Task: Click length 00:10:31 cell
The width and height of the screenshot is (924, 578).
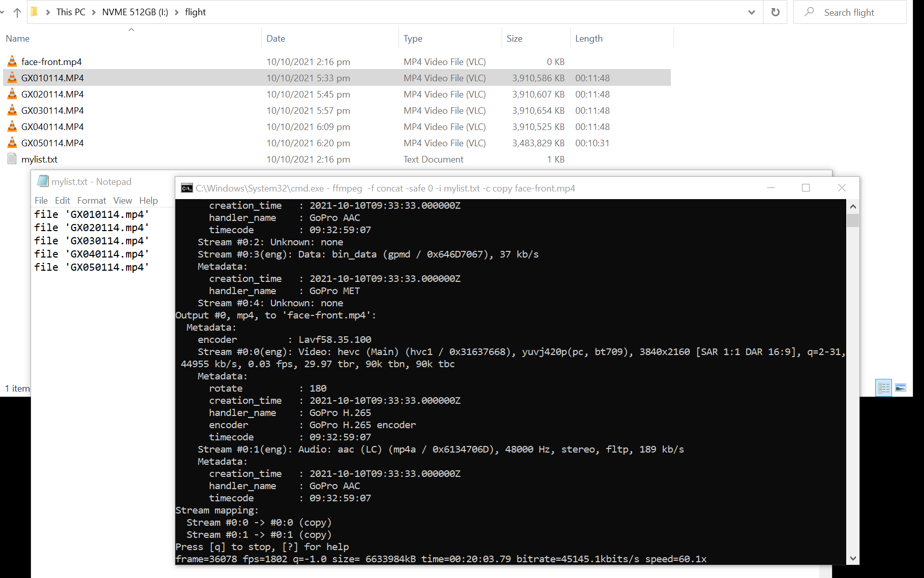Action: [592, 143]
